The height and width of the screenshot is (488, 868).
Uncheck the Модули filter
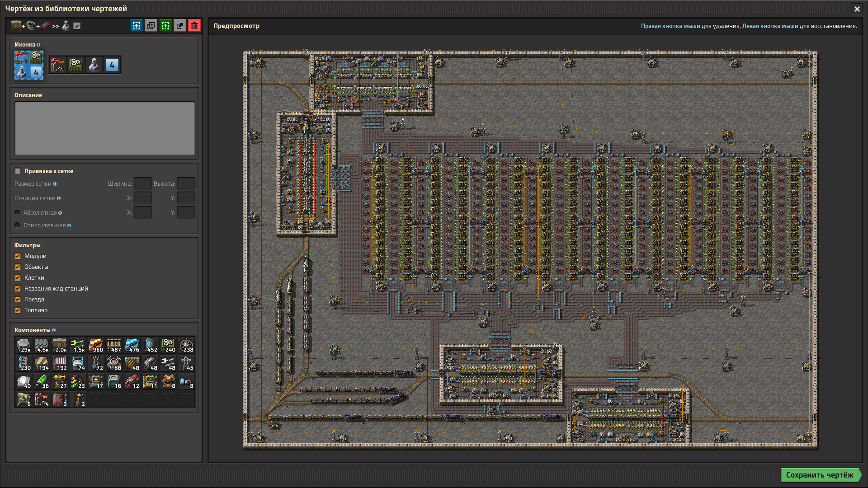(x=18, y=256)
